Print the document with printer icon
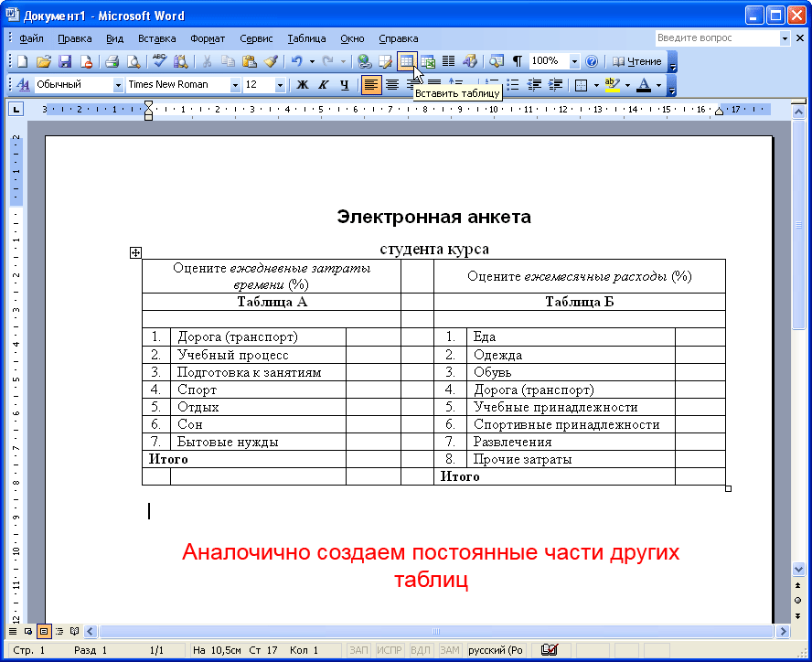 click(112, 61)
